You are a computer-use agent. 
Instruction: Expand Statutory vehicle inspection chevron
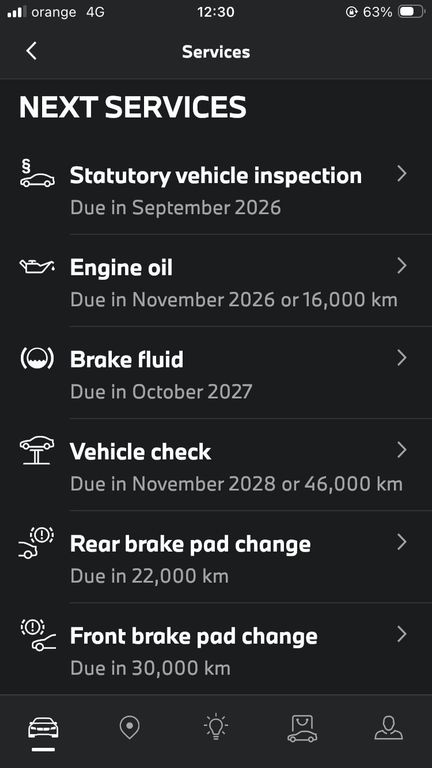click(x=402, y=173)
